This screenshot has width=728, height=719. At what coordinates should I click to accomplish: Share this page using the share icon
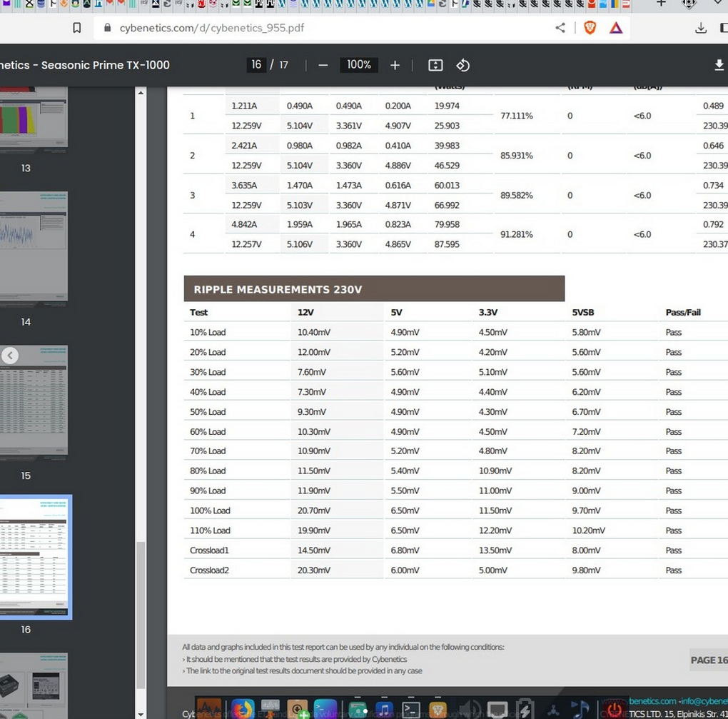pyautogui.click(x=560, y=28)
